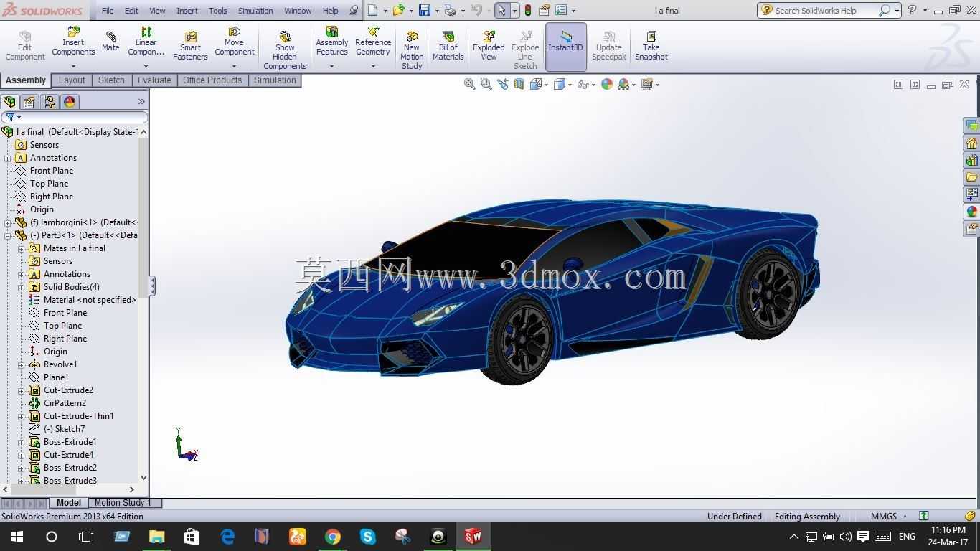Image resolution: width=980 pixels, height=551 pixels.
Task: Create a New Motion Study
Action: point(412,50)
